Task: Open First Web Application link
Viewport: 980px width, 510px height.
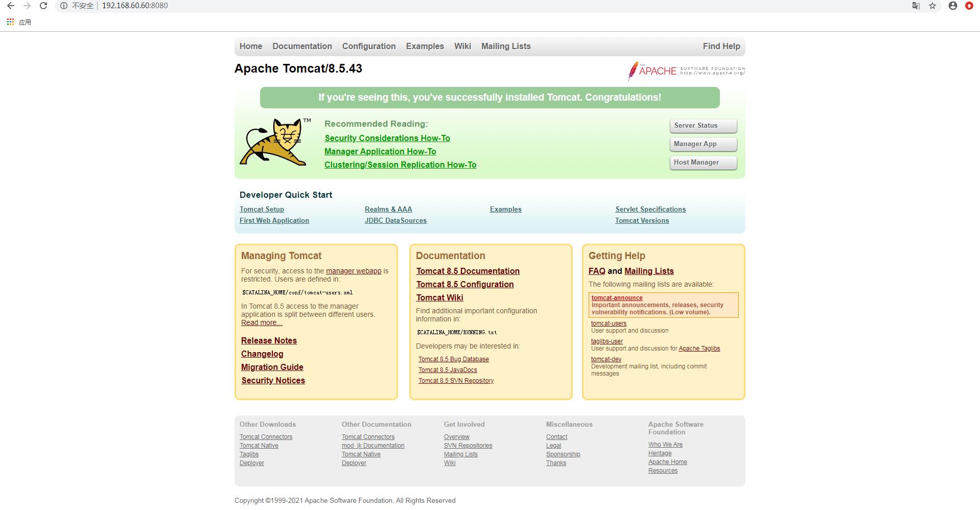Action: tap(274, 220)
